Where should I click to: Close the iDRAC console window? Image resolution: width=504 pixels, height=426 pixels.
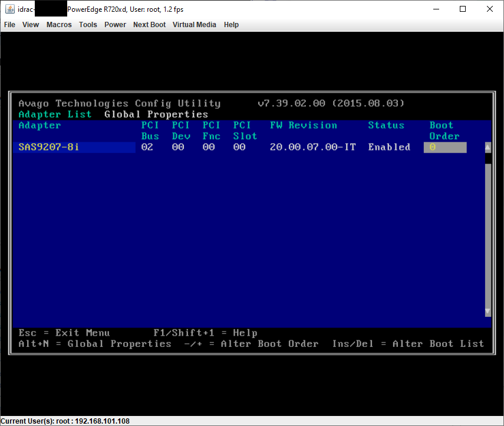(489, 9)
